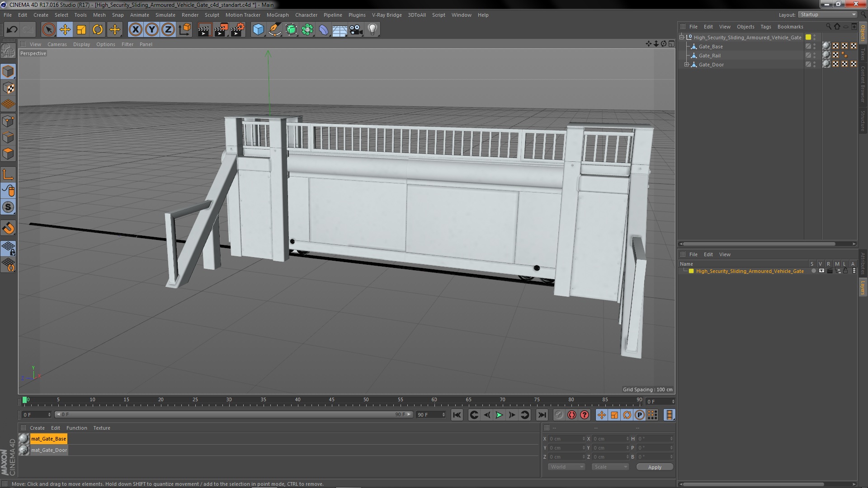Open the deformer objects icon
Screen dimensions: 868x488
[x=324, y=30]
